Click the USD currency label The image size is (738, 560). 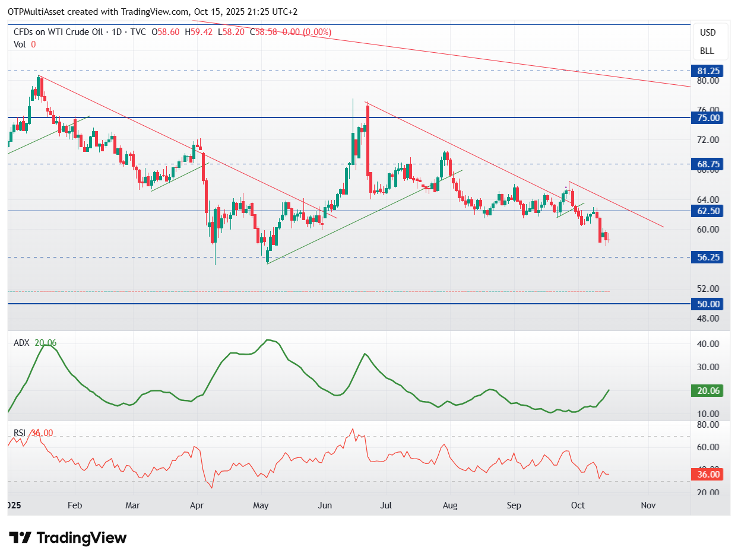pos(707,33)
